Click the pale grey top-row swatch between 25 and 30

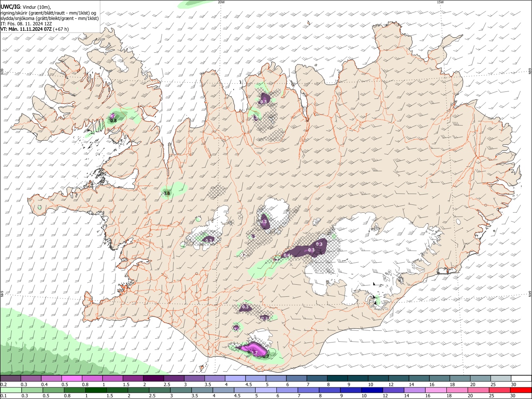pos(500,379)
